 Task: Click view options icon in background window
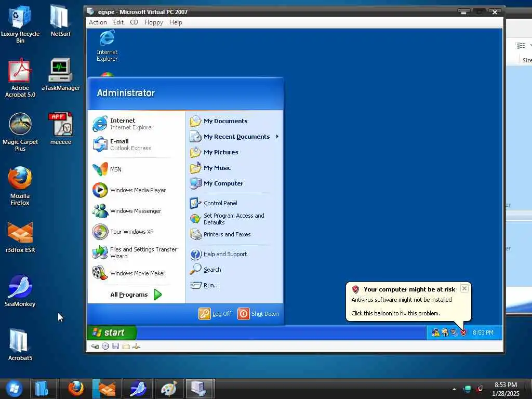coord(521,46)
